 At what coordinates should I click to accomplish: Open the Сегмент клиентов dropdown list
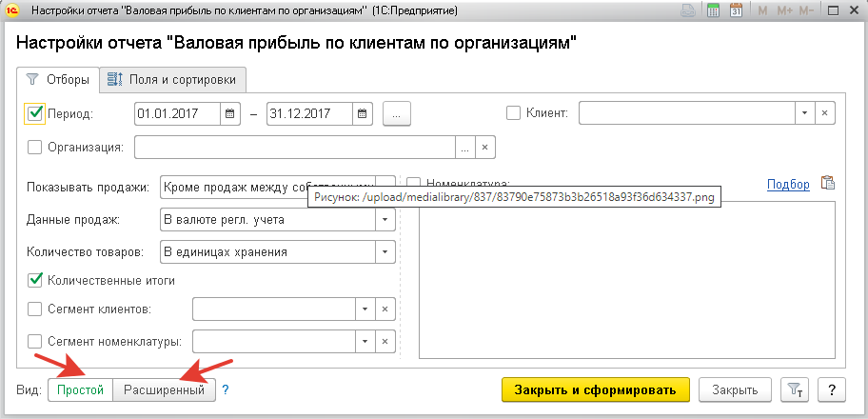point(364,309)
